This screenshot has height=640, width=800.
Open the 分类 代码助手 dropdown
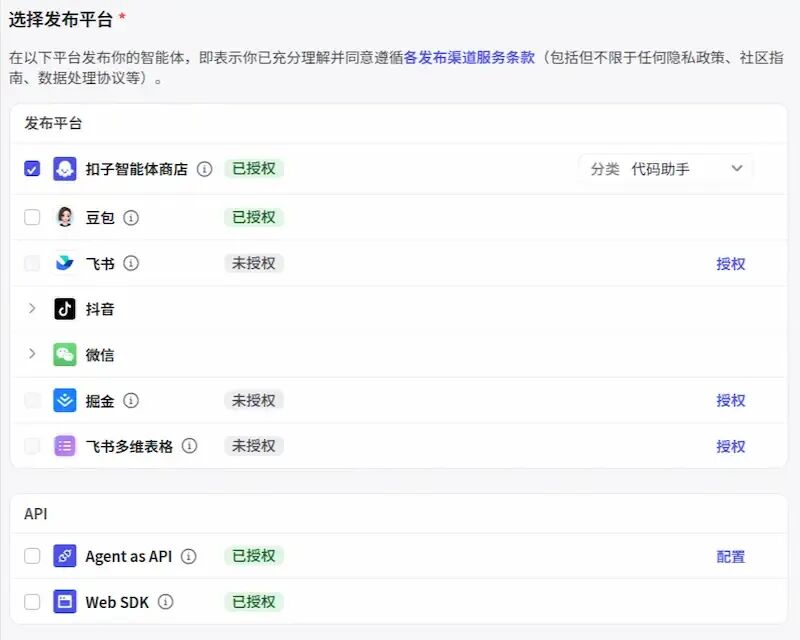pos(665,168)
